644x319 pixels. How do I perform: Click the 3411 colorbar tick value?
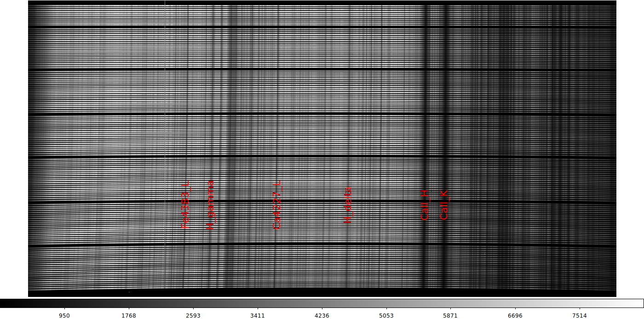click(x=258, y=315)
